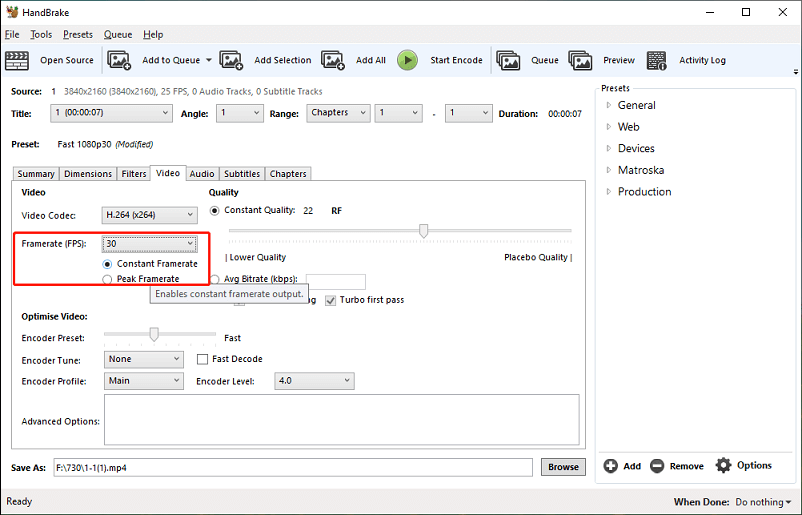Click the Avg Bitrate kbps input field
802x515 pixels.
(x=336, y=280)
